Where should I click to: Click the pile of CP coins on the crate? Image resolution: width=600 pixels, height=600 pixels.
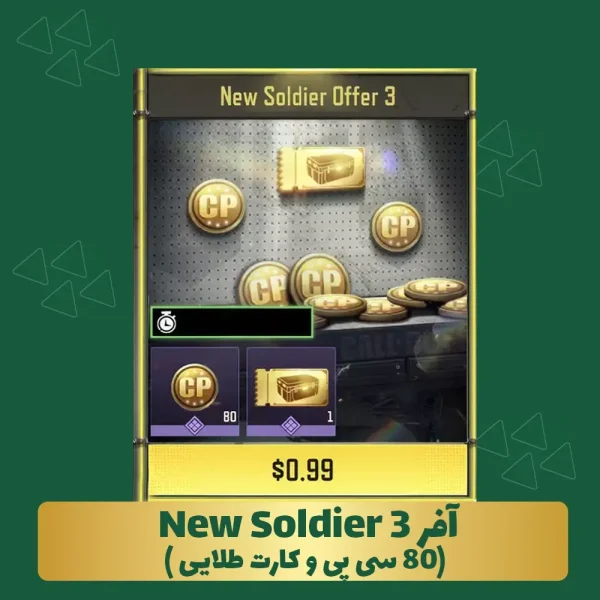(x=386, y=300)
